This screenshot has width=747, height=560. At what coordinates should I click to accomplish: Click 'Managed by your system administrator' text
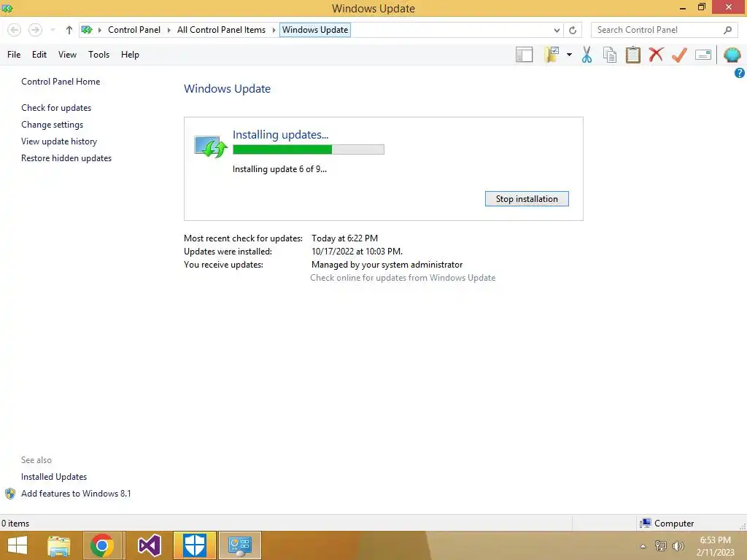(387, 265)
